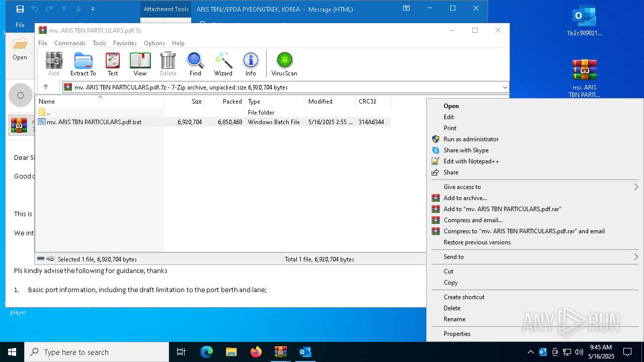Run the Test archive tool
Viewport: 644px width, 362px height.
coord(113,64)
